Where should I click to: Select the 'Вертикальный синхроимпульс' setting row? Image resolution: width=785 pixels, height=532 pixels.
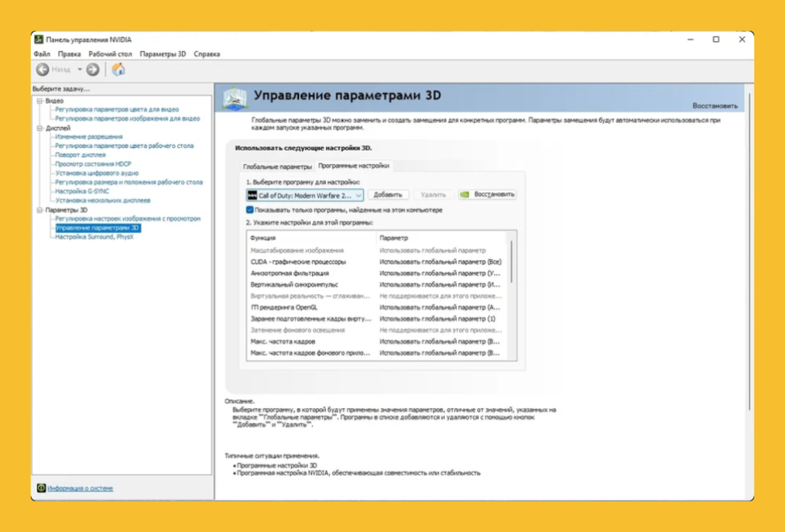click(377, 285)
